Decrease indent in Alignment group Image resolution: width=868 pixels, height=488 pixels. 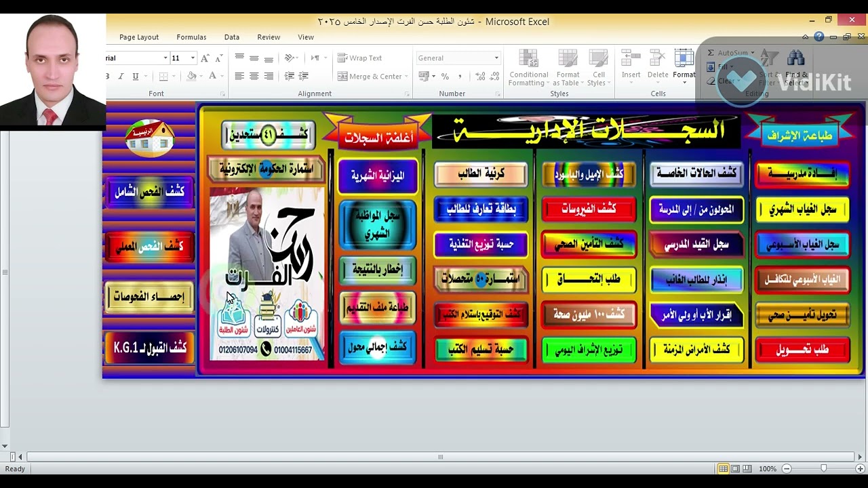[x=290, y=77]
